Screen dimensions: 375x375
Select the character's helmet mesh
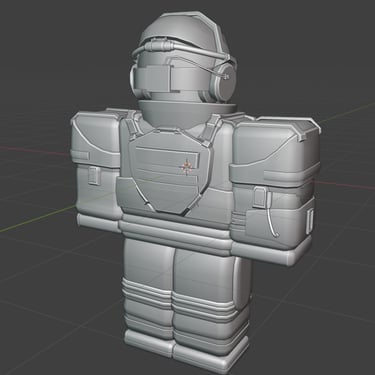pyautogui.click(x=183, y=58)
